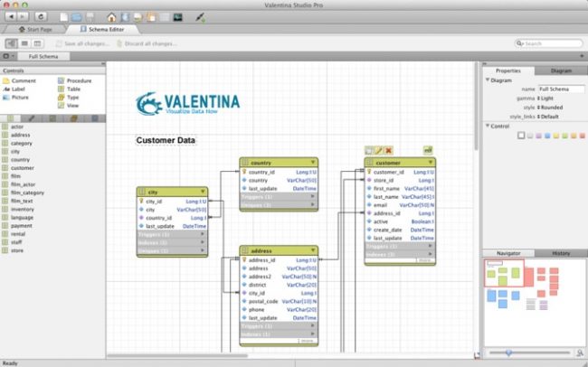Select the Table control
The image size is (588, 367).
[70, 89]
